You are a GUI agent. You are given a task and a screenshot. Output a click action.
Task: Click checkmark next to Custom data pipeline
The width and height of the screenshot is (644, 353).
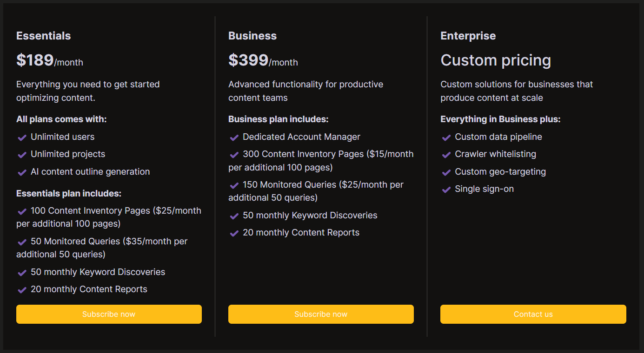pyautogui.click(x=446, y=137)
